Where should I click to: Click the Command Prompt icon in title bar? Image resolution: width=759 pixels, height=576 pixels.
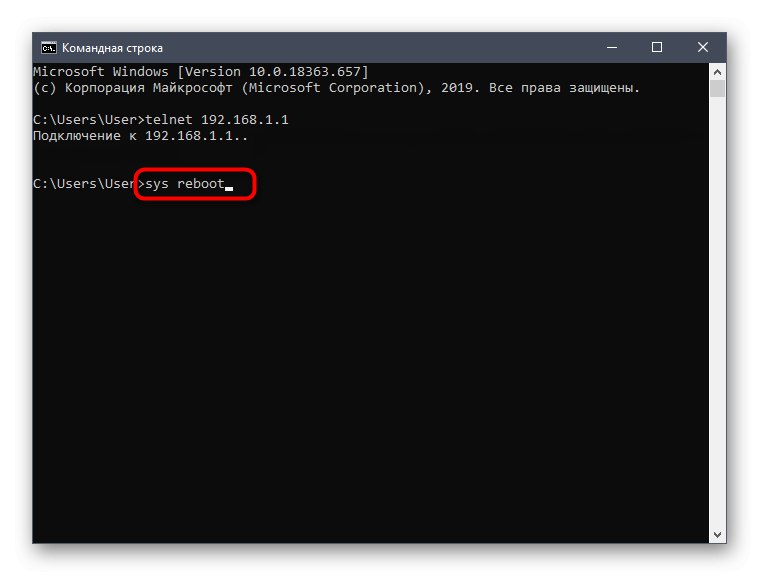(x=48, y=48)
